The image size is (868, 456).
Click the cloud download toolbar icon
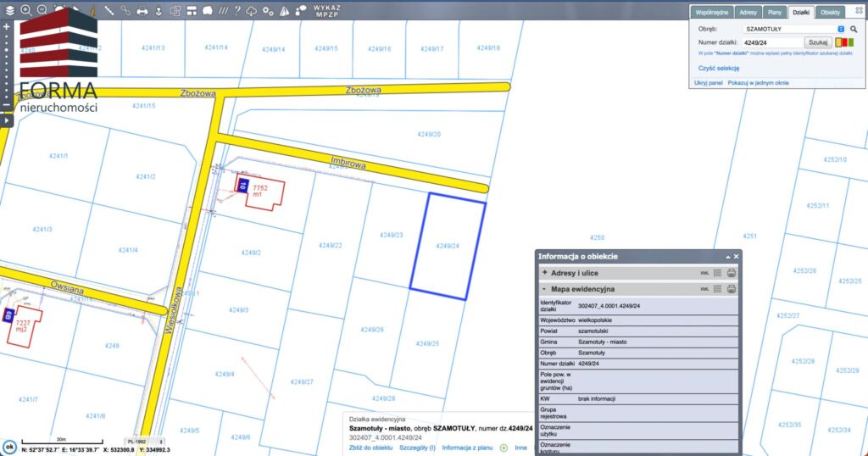pos(253,11)
